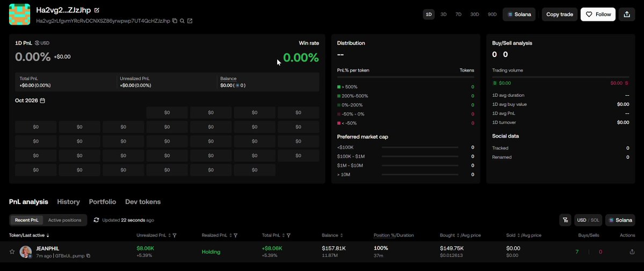Click the $149.75K bought value
Screen dimensions: 644x271
(451, 248)
